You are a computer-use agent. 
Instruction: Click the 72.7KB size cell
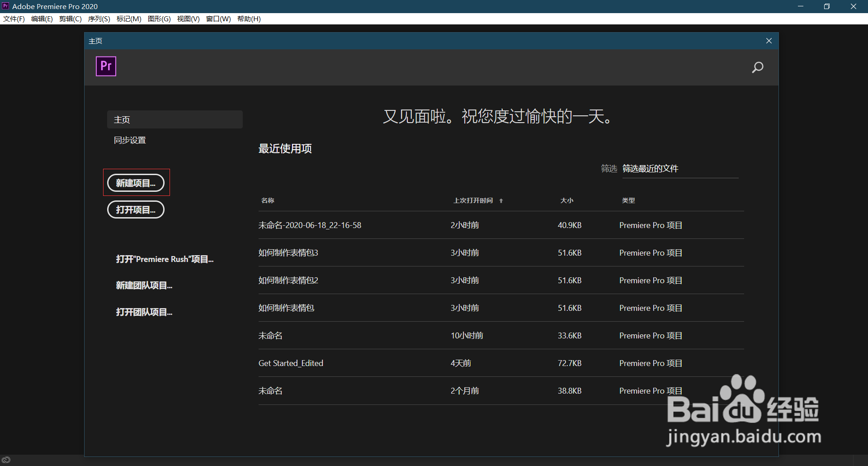pyautogui.click(x=570, y=363)
